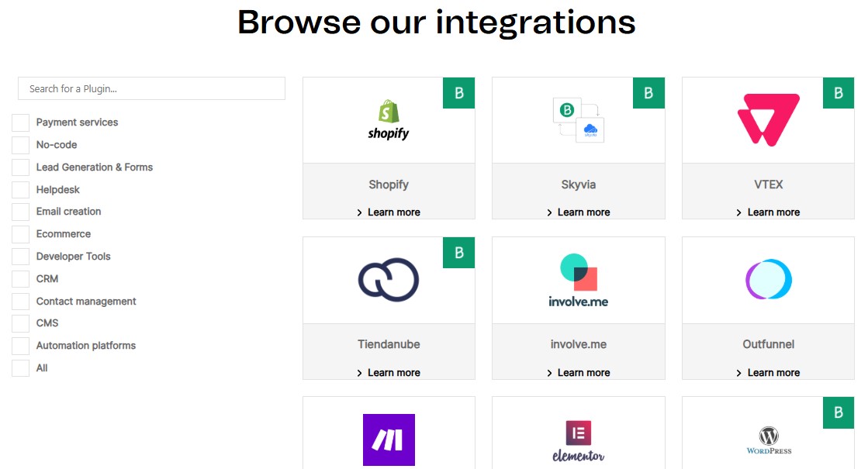
Task: Follow Learn more under involve.me
Action: 579,373
